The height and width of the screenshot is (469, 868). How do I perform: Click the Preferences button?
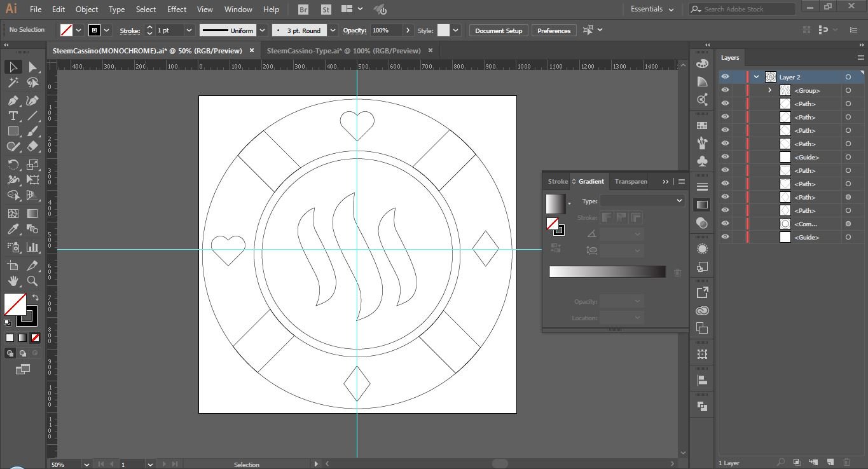tap(554, 31)
